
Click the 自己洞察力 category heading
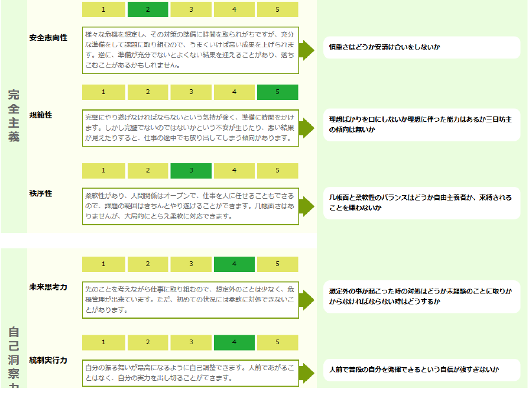pos(14,357)
